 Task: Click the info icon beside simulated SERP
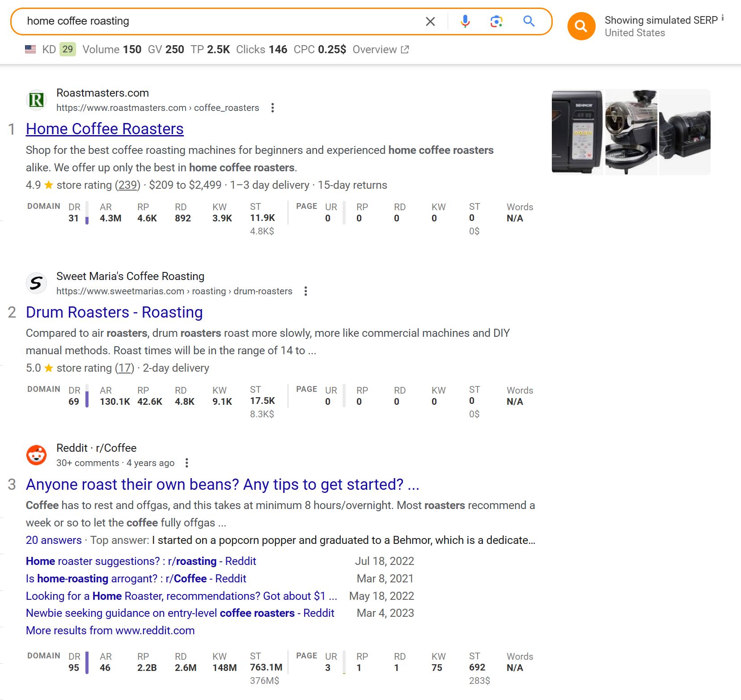point(722,18)
